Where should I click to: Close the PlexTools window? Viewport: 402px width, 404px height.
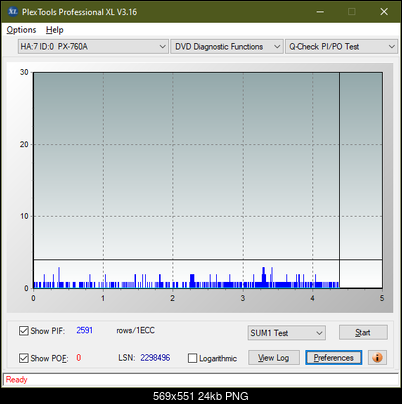click(384, 12)
